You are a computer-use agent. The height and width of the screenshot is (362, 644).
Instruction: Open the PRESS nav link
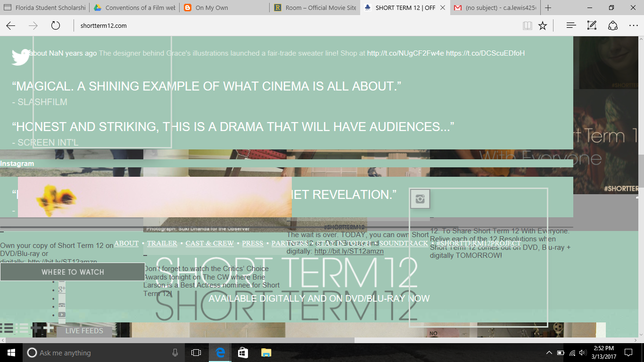tap(253, 244)
